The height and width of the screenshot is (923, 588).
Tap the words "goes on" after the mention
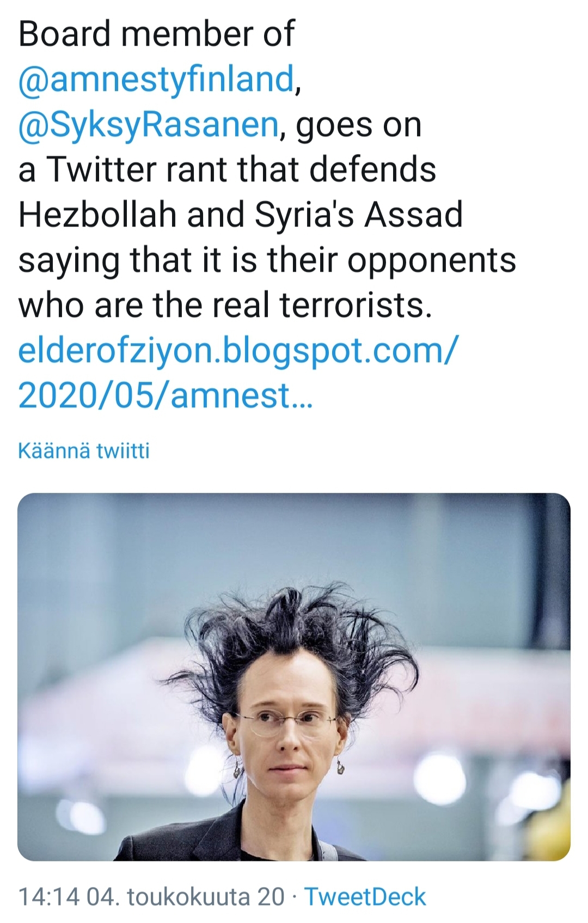coord(359,125)
